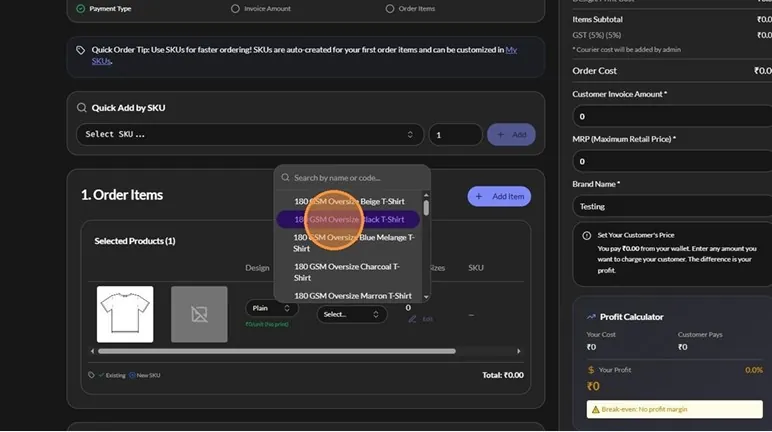Choose 180 GSM Oversize Charcoal T-Shirt option
Screen dimensions: 772x432
348,272
